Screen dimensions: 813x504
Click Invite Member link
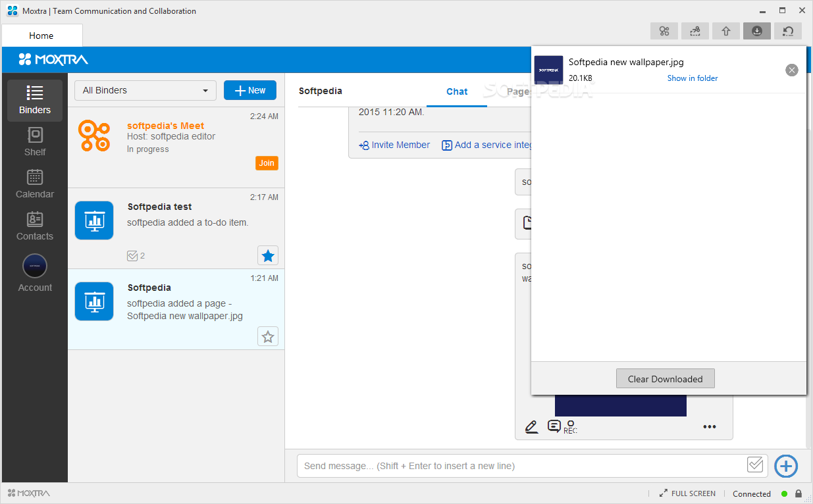coord(394,145)
